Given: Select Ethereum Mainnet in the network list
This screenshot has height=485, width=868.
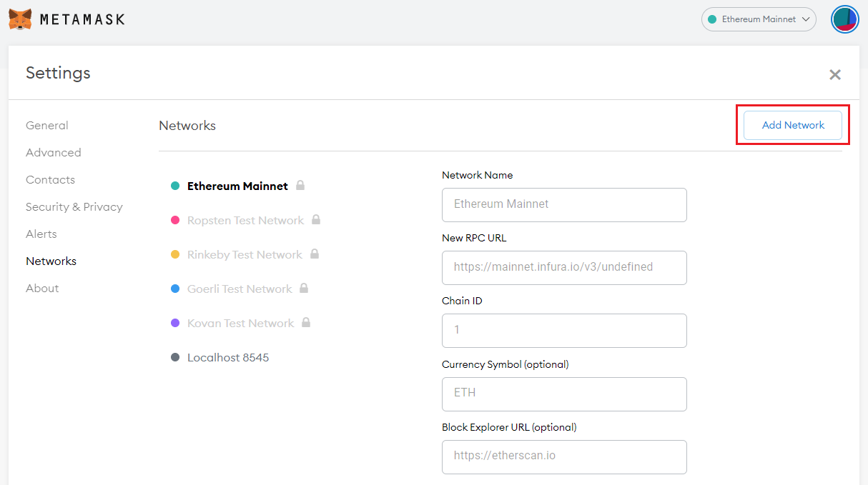Looking at the screenshot, I should [237, 186].
